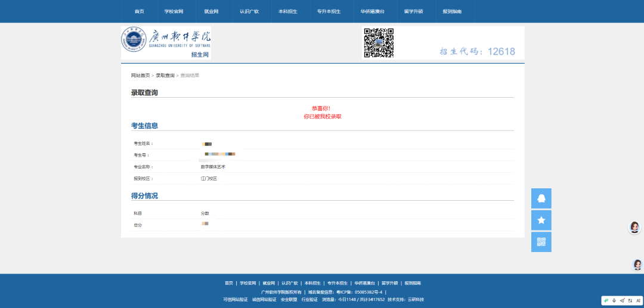
Task: Click the 招生代码: 12618 banner text
Action: pos(477,51)
